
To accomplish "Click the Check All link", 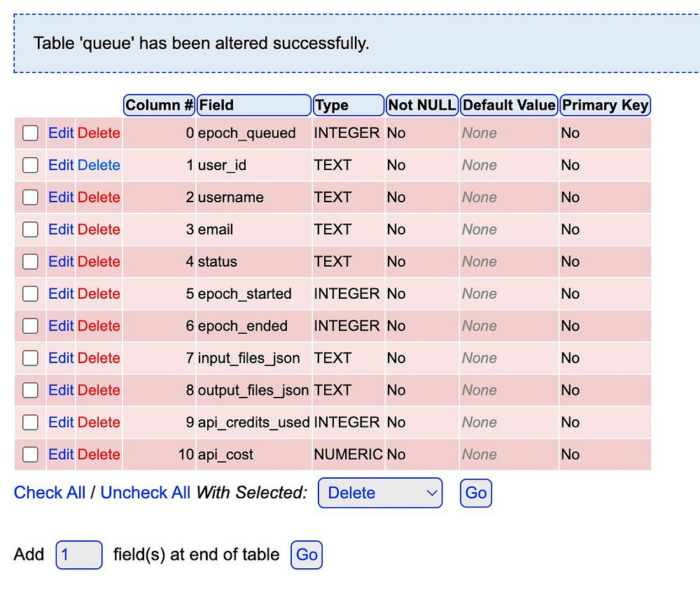I will [50, 492].
